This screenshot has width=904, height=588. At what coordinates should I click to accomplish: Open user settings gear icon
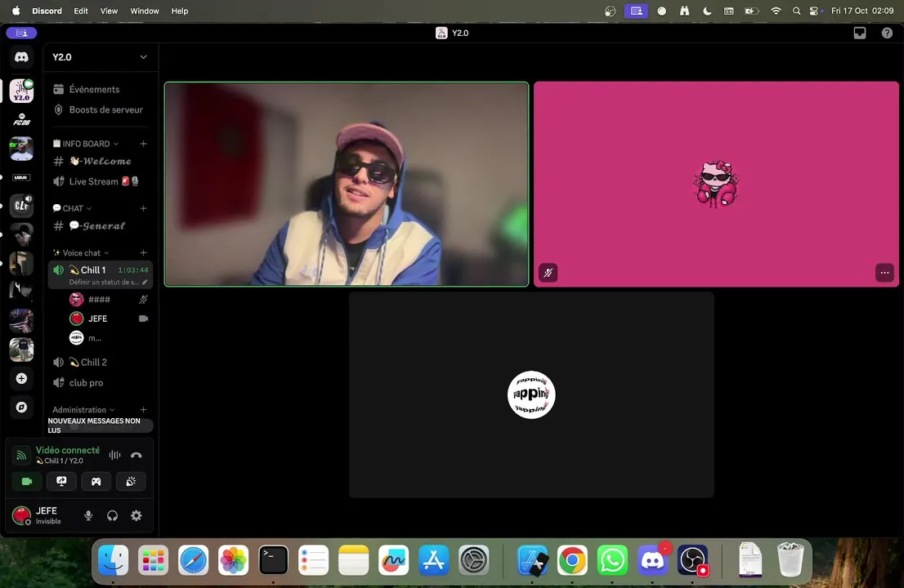click(136, 515)
